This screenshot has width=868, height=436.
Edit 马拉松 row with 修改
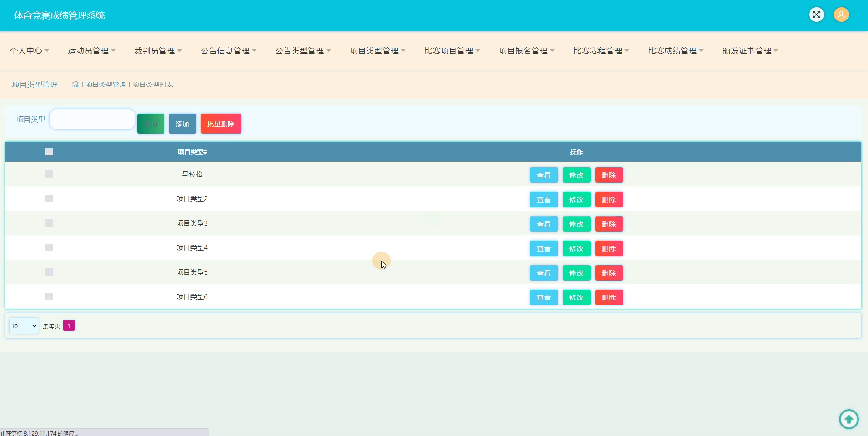click(x=576, y=175)
